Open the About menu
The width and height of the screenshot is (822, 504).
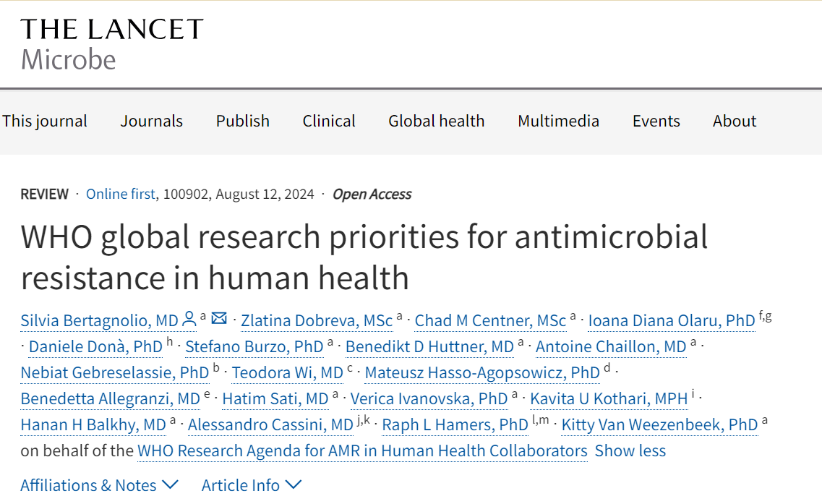pos(734,121)
